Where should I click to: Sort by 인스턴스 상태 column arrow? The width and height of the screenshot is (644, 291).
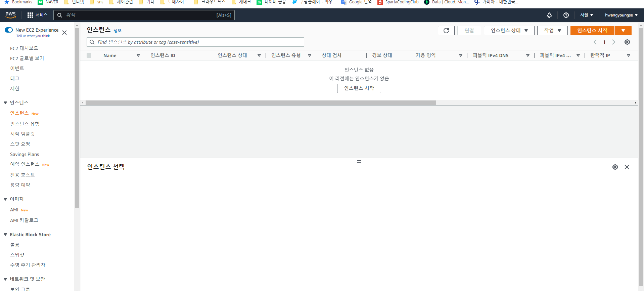pos(259,55)
